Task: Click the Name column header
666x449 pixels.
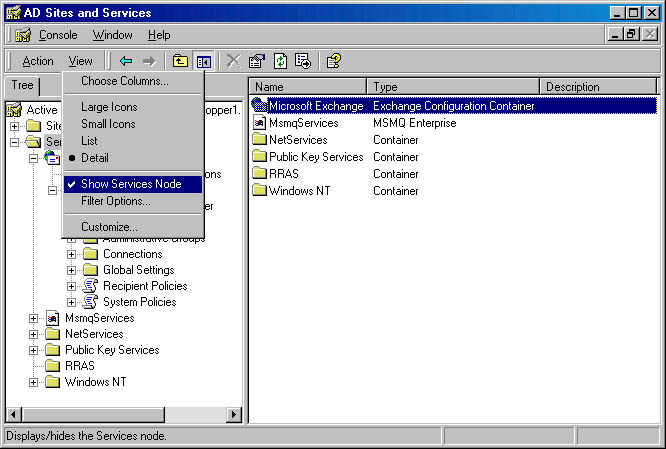Action: (308, 87)
